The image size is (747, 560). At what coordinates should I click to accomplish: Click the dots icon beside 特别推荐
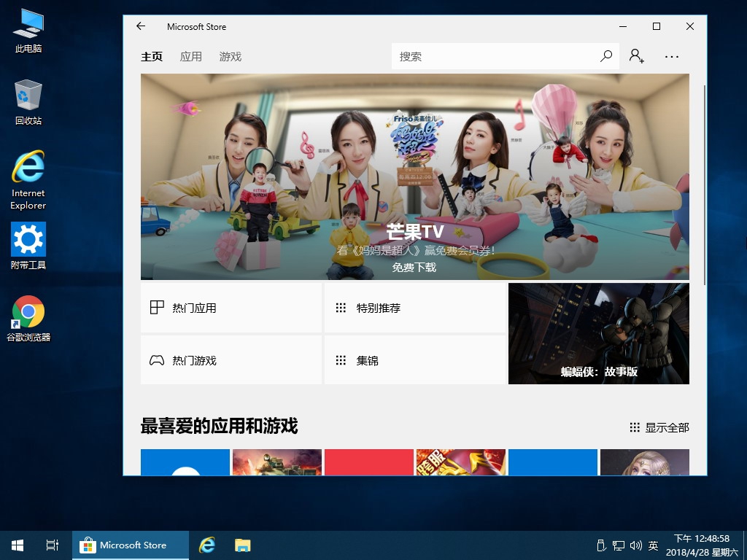click(x=341, y=308)
